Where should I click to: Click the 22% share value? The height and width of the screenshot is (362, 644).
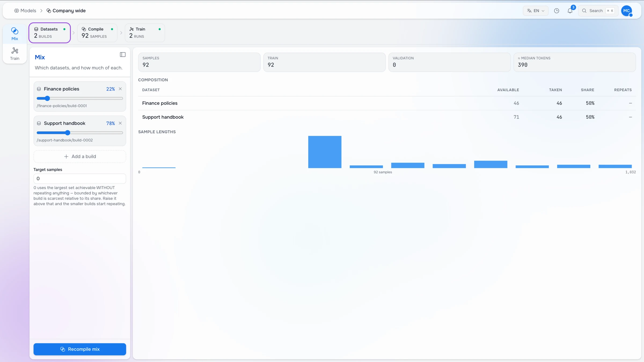[111, 89]
